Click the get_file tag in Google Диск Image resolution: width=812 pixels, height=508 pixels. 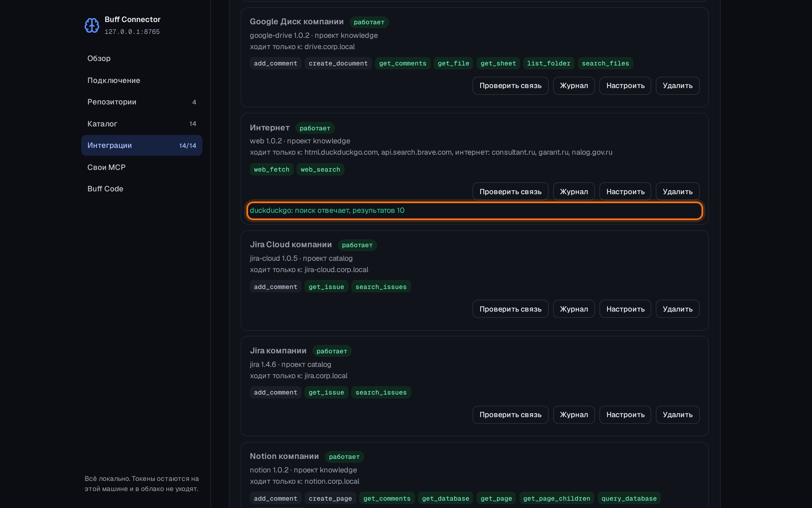coord(453,63)
